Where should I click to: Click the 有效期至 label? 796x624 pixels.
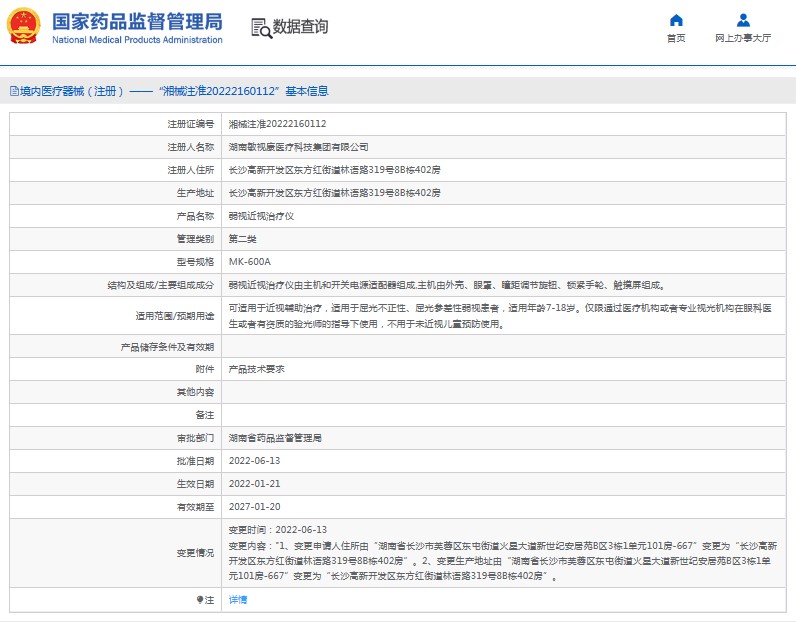point(195,507)
